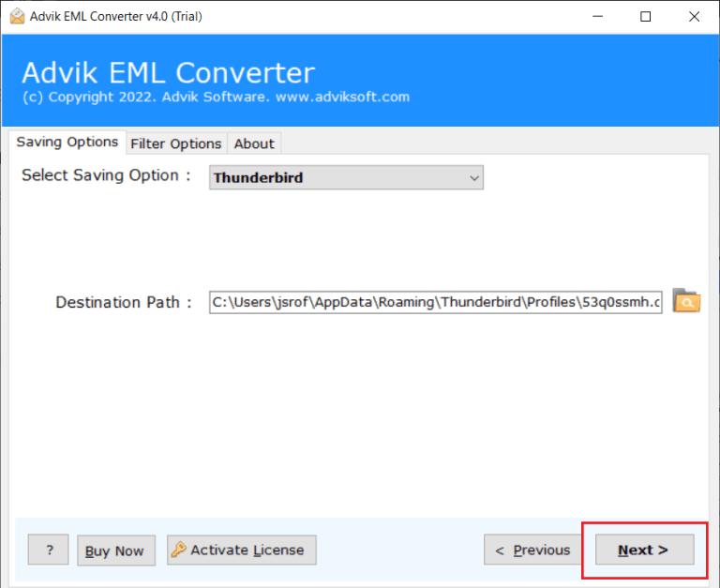This screenshot has height=588, width=720.
Task: Click the copyright www.adviksoft.com text
Action: tap(216, 97)
